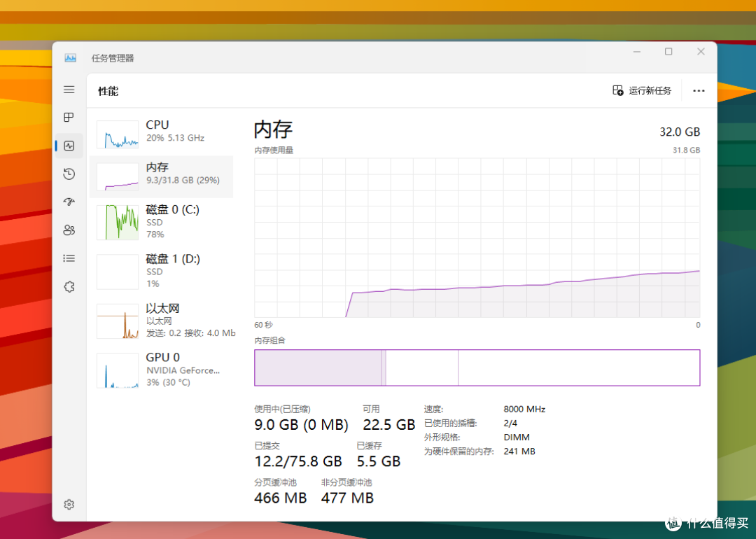Screen dimensions: 756x539
Task: Select 以太网 network entry
Action: click(161, 321)
